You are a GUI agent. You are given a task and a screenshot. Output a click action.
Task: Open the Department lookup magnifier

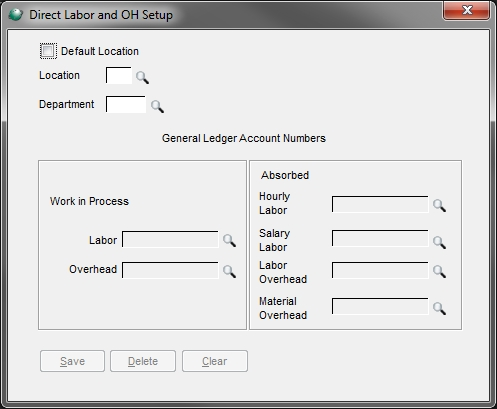point(157,106)
